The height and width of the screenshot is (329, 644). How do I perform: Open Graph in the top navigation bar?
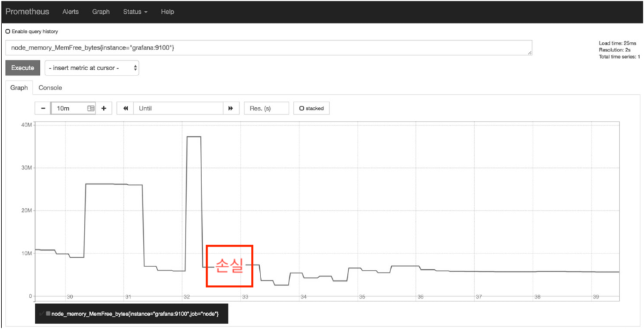pyautogui.click(x=100, y=12)
